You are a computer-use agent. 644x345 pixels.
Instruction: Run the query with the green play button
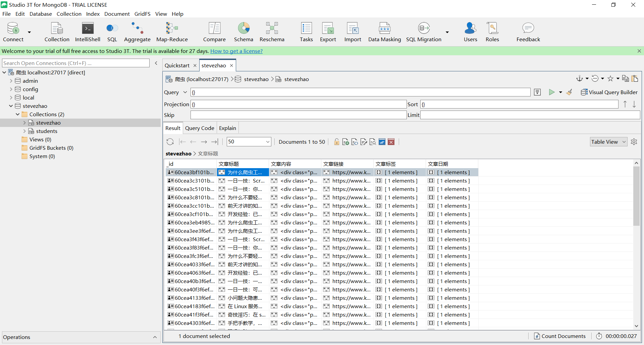(x=551, y=92)
